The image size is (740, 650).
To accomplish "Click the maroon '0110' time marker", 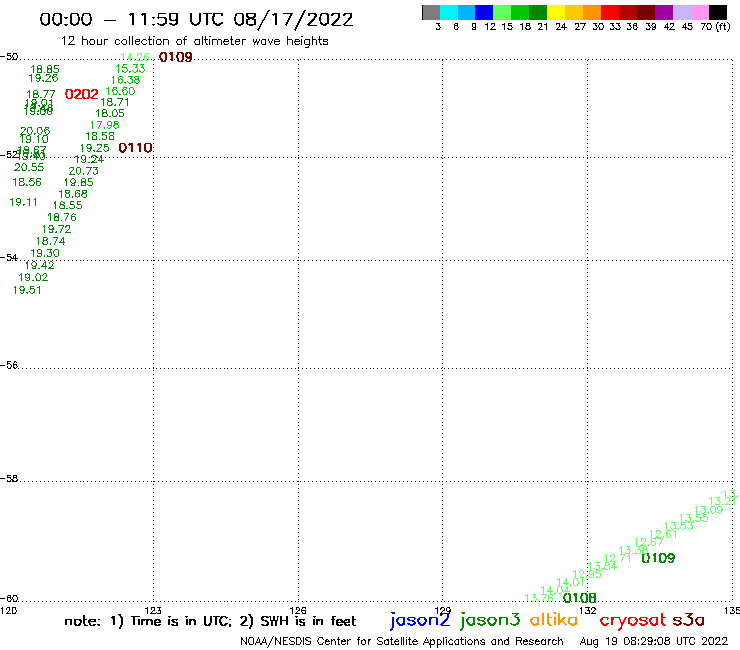I will pos(135,148).
